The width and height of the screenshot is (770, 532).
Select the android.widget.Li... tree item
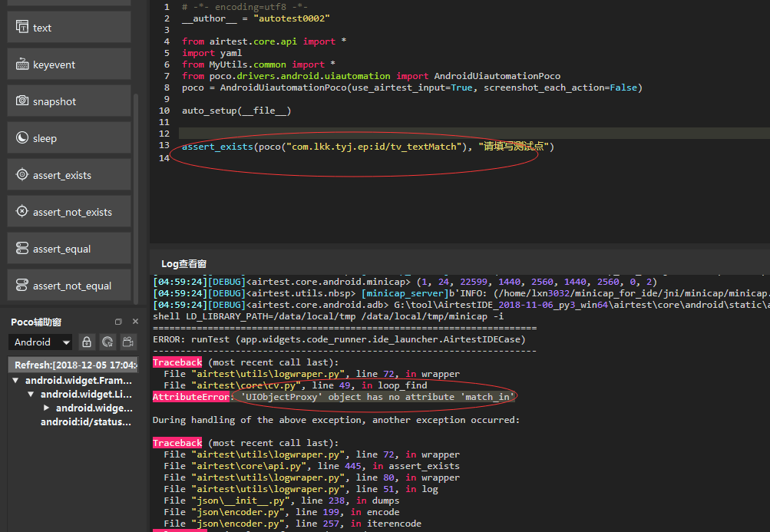(86, 394)
